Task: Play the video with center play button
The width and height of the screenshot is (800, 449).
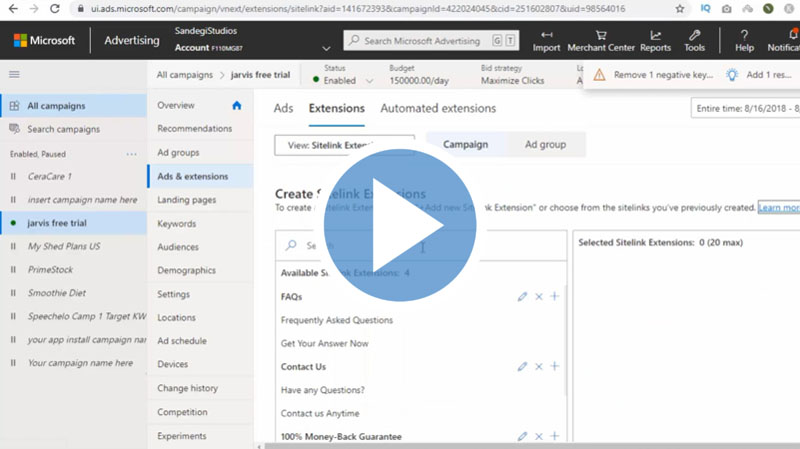Action: tap(400, 225)
